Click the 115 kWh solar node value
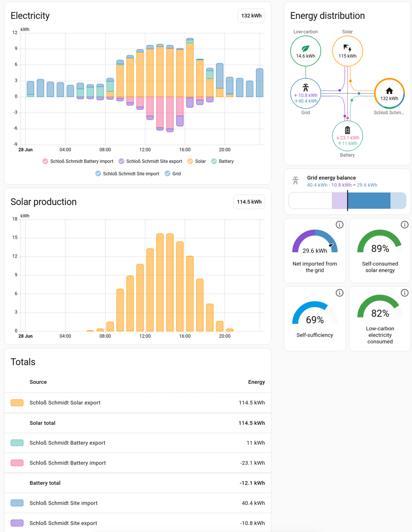412x532 pixels. [347, 56]
